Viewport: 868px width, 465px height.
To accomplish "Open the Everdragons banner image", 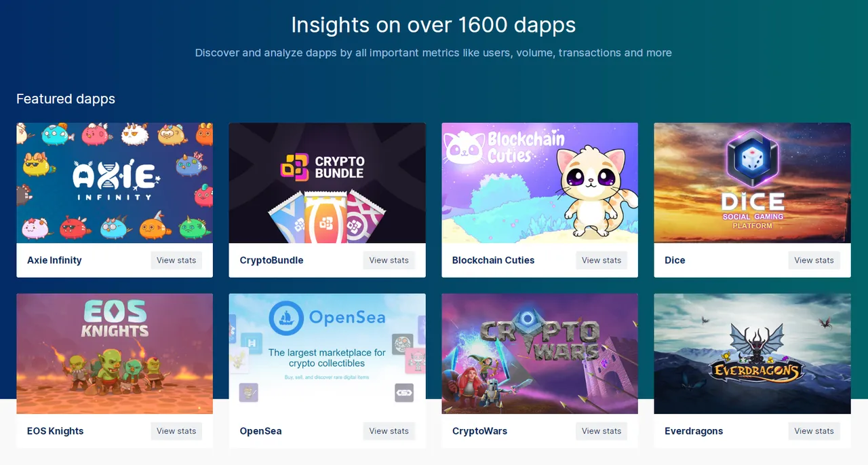I will click(752, 354).
